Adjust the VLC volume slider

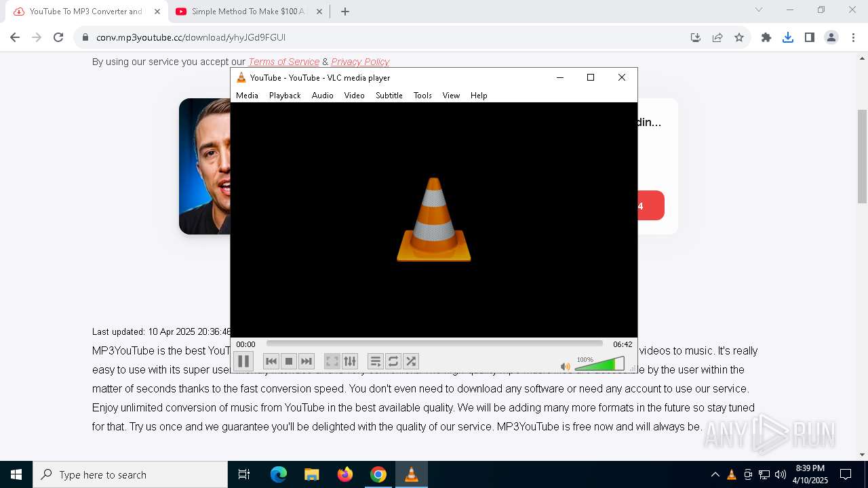pos(599,365)
